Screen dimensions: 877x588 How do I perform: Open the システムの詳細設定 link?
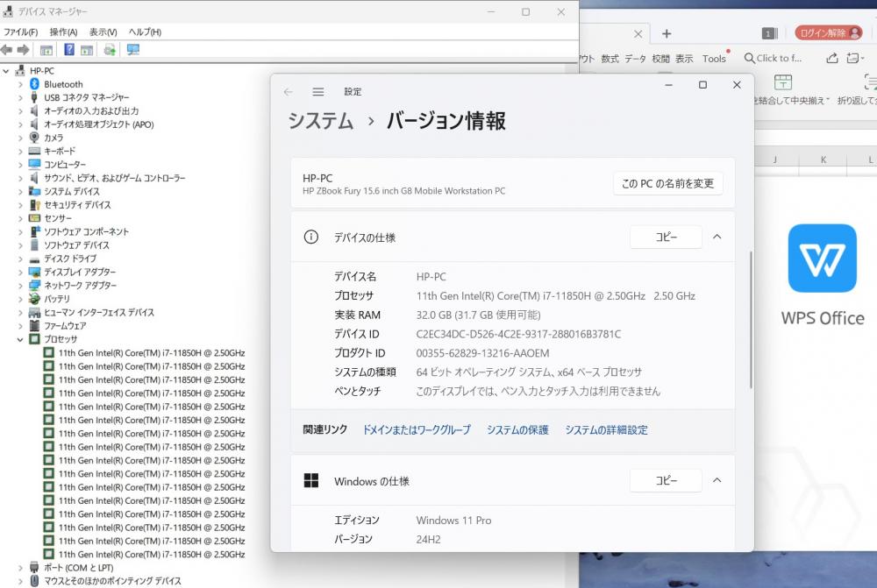[606, 429]
